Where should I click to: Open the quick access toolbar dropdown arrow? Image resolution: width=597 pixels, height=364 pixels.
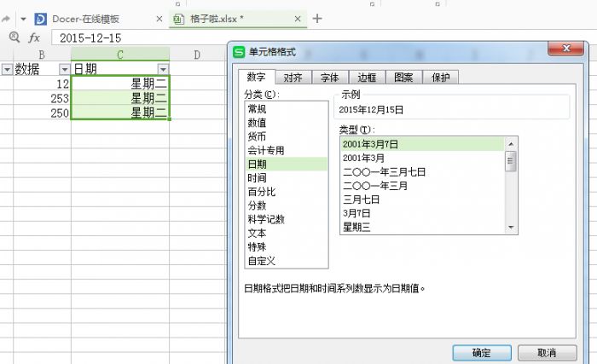23,19
